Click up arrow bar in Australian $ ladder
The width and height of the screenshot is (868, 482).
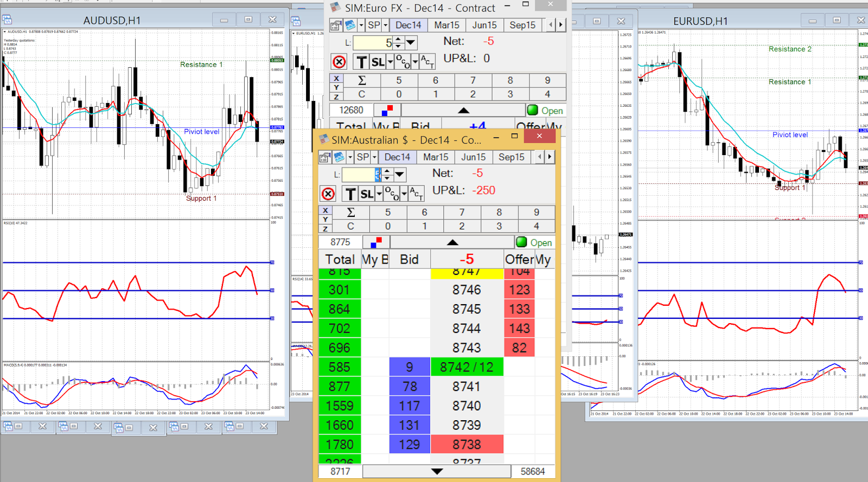(452, 242)
